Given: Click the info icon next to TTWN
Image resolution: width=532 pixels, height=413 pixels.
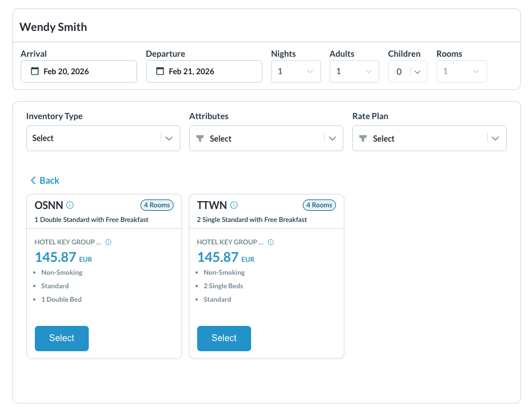Looking at the screenshot, I should (234, 205).
